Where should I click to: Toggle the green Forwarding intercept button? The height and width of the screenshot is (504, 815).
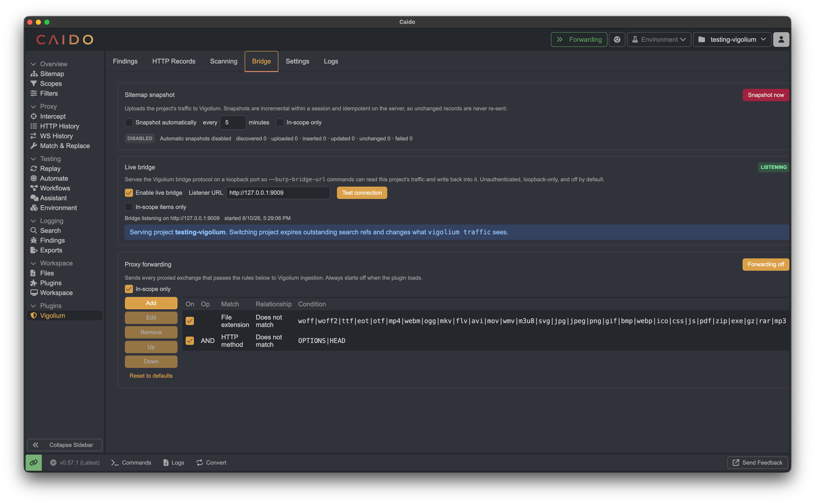579,39
